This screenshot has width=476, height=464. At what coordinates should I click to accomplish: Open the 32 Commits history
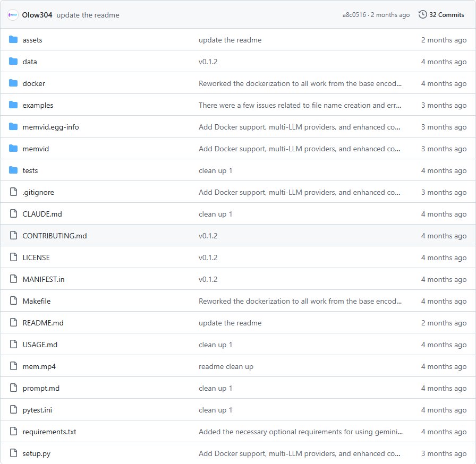(446, 15)
